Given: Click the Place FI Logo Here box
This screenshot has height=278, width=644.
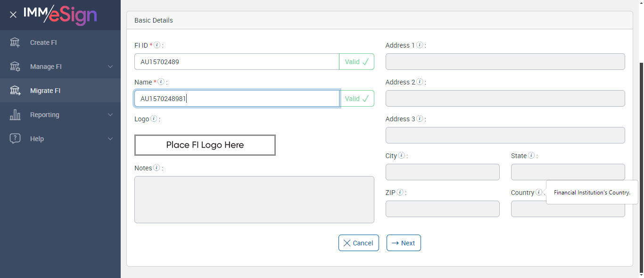Looking at the screenshot, I should 205,145.
